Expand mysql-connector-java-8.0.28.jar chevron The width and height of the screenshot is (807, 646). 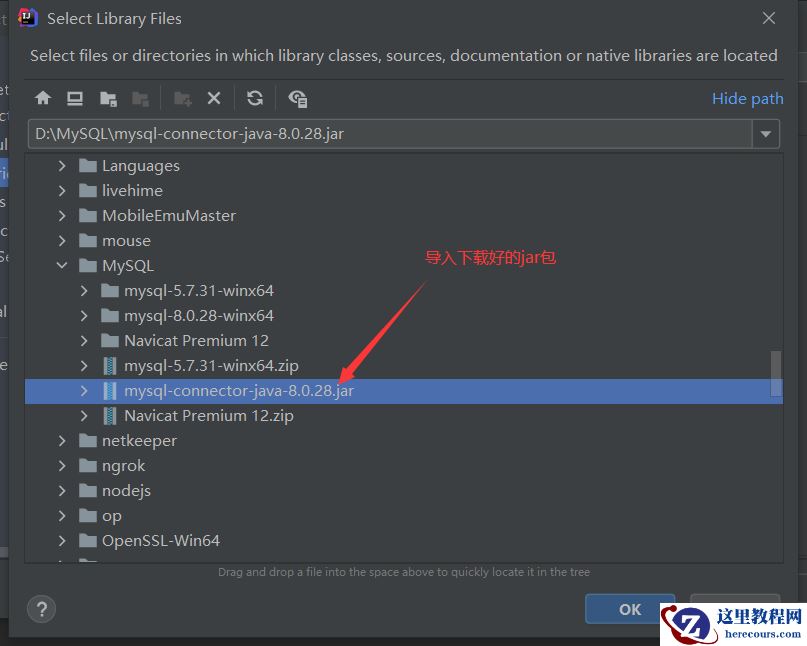(84, 391)
